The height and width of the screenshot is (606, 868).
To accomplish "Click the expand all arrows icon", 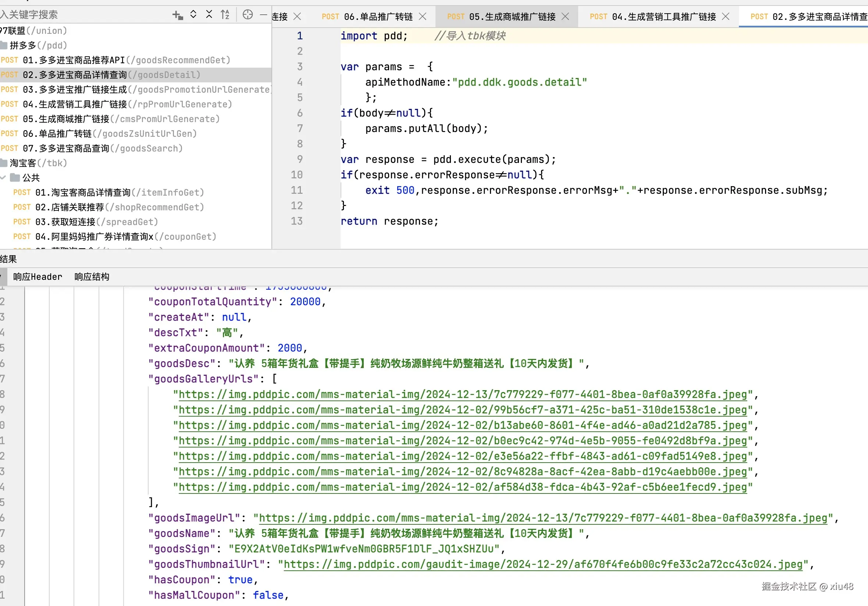I will (x=193, y=15).
